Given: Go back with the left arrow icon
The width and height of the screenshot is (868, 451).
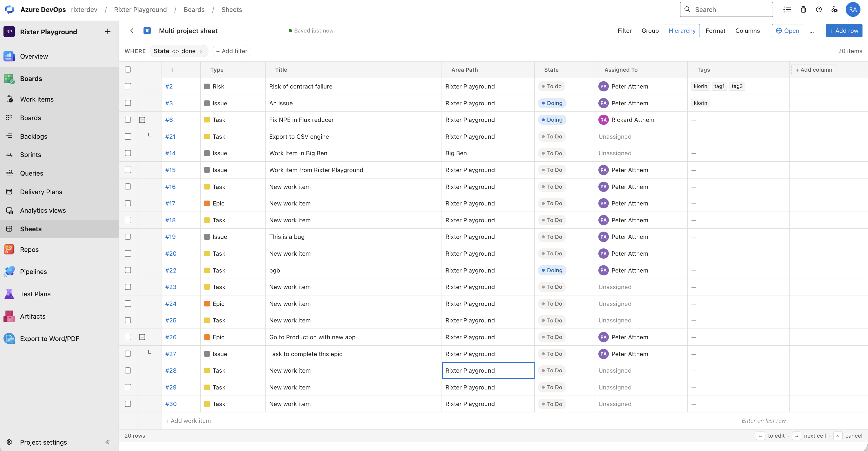Looking at the screenshot, I should 132,31.
